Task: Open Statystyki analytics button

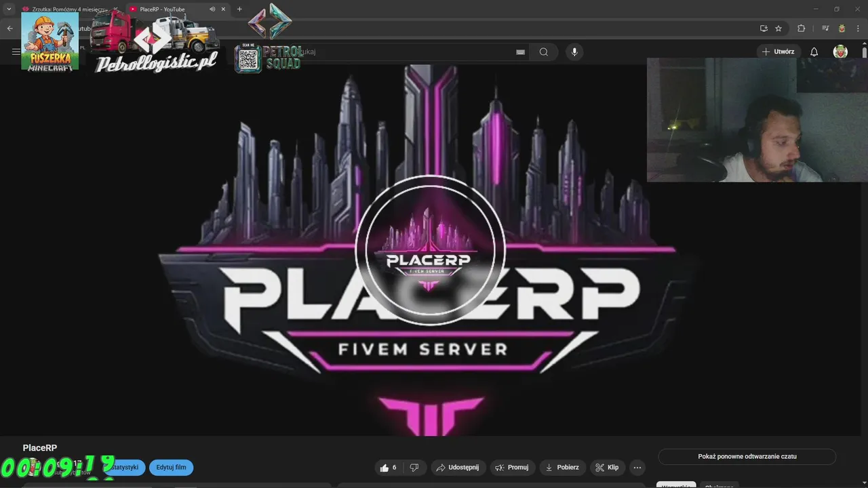Action: pos(125,468)
